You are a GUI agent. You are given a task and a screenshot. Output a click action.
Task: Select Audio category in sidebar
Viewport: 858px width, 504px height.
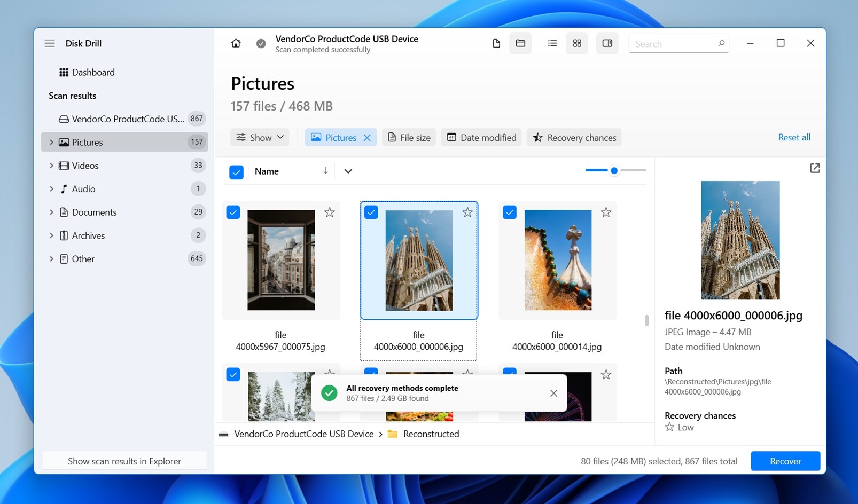(124, 189)
